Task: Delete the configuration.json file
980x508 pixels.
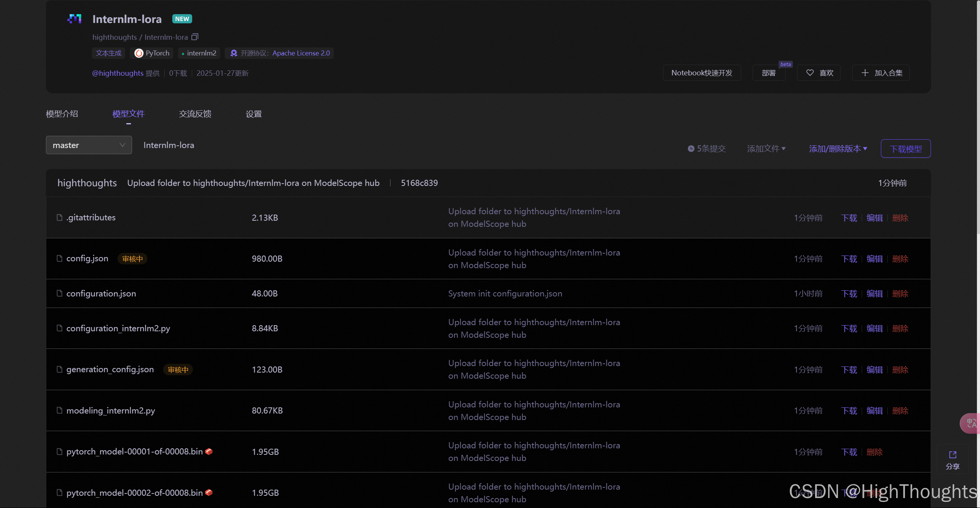Action: 900,293
